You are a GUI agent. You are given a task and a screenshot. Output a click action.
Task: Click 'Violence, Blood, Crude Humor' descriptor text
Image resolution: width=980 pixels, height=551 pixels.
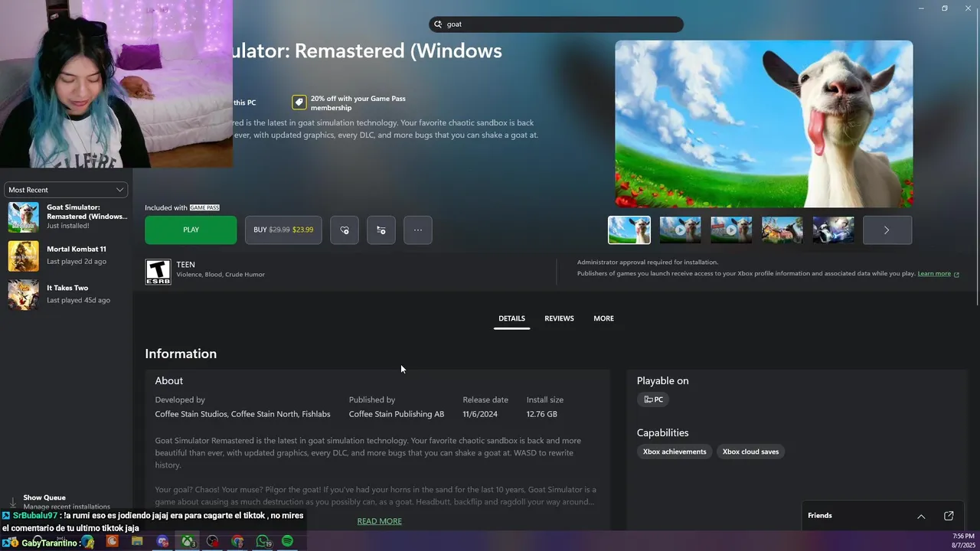coord(220,275)
